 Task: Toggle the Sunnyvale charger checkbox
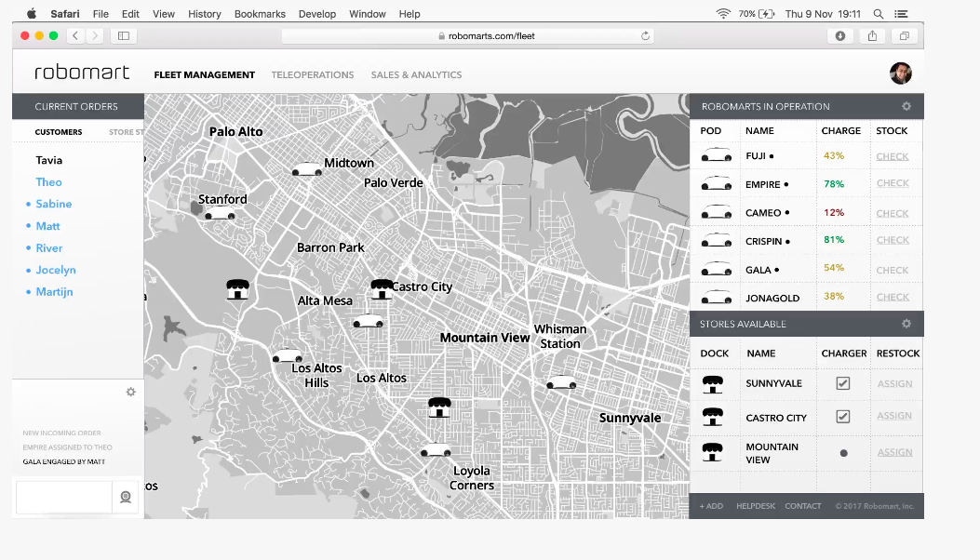(x=843, y=383)
